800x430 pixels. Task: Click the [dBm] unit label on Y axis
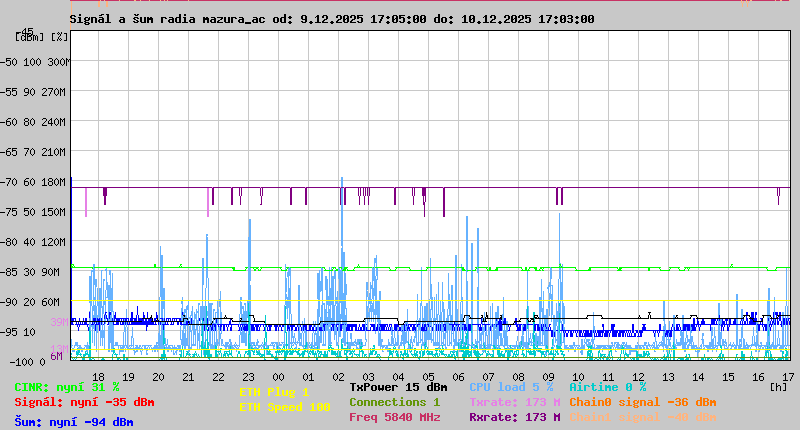pos(31,37)
